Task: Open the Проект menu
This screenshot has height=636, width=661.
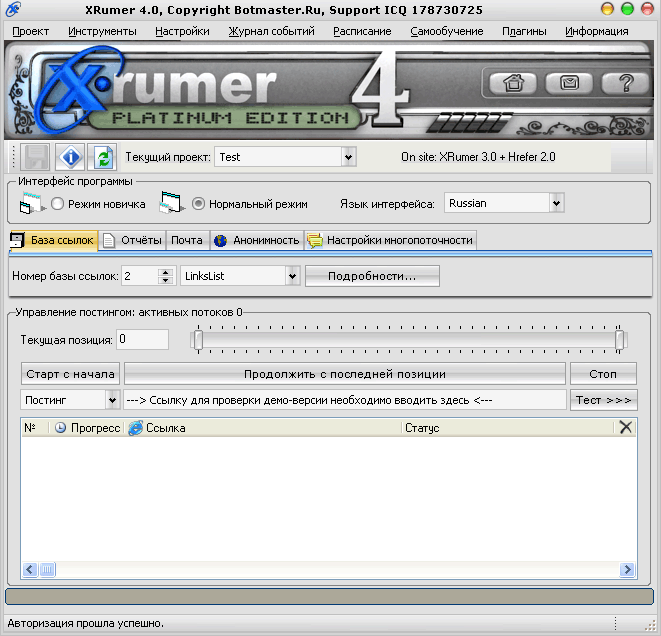Action: coord(30,31)
